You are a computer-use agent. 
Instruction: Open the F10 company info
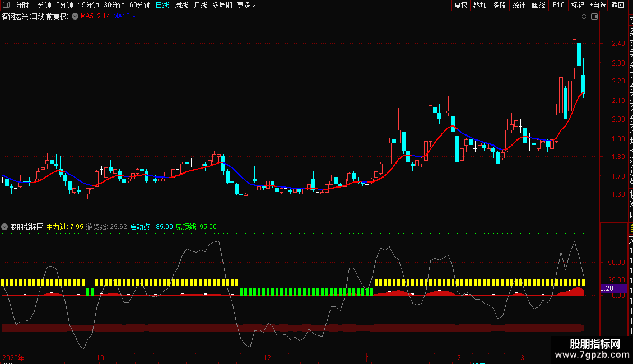tap(558, 5)
